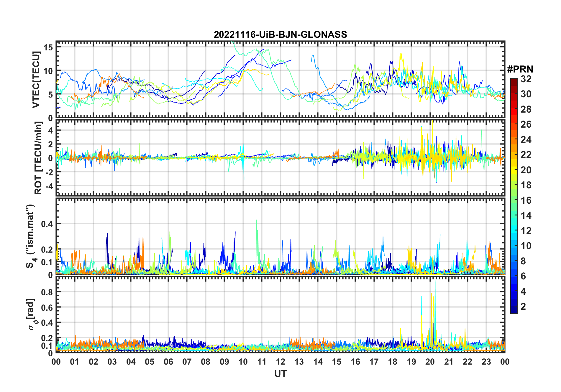Click the UT x-axis label
The width and height of the screenshot is (561, 392).
(x=280, y=374)
